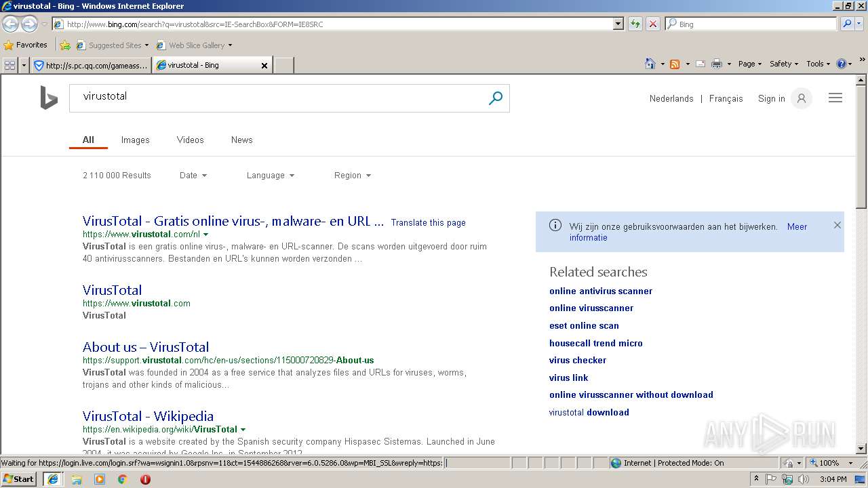Expand Wikipedia result URL arrow

coord(243,430)
